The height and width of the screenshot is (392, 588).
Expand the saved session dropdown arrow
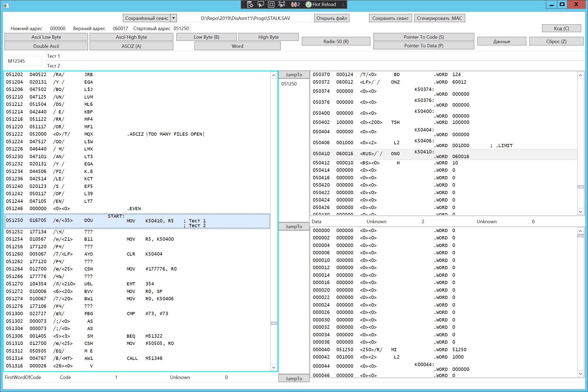(174, 18)
